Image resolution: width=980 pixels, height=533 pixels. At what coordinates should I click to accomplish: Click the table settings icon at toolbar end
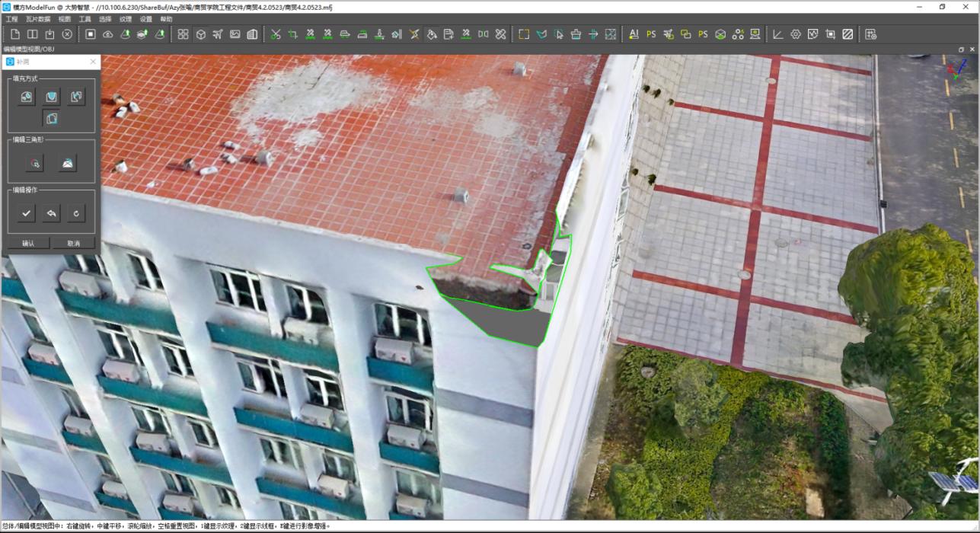point(871,34)
